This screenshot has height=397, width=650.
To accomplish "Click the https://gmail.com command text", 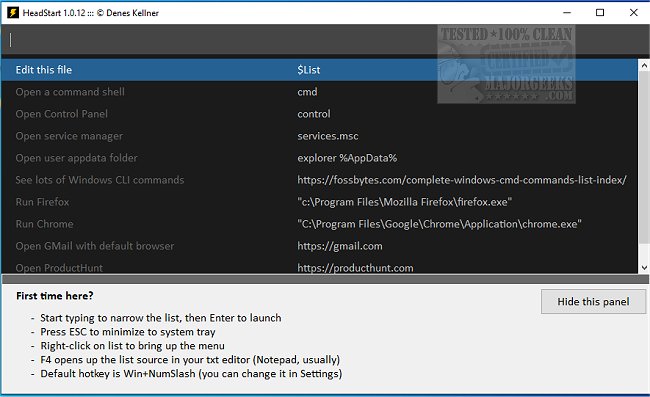I will point(340,246).
